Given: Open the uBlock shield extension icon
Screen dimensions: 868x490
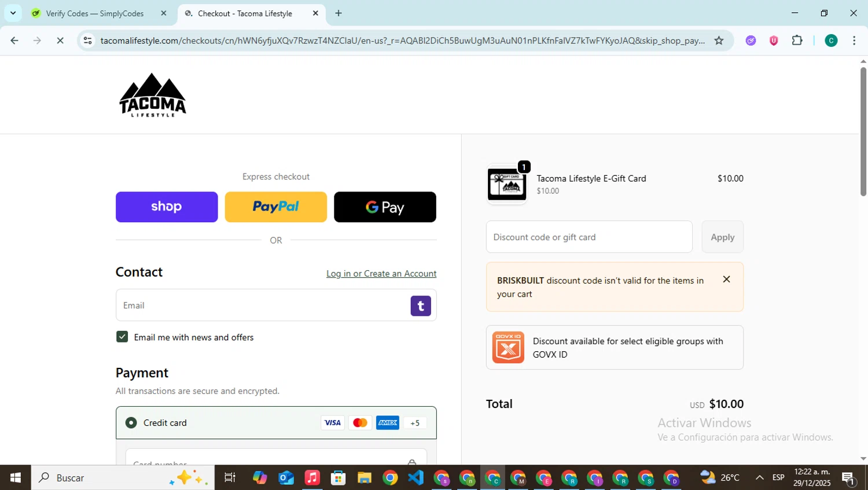Looking at the screenshot, I should coord(774,40).
